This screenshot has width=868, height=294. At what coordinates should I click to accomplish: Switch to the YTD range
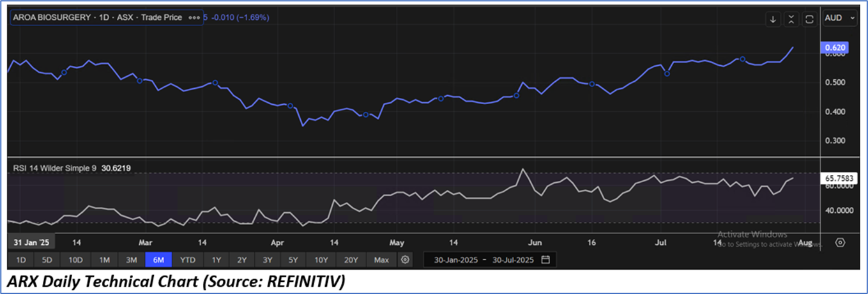pos(188,260)
